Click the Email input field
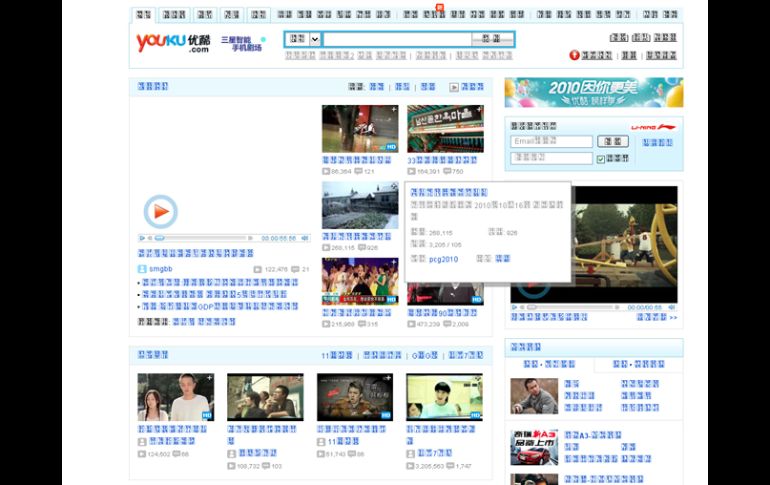This screenshot has width=770, height=485. pyautogui.click(x=551, y=142)
